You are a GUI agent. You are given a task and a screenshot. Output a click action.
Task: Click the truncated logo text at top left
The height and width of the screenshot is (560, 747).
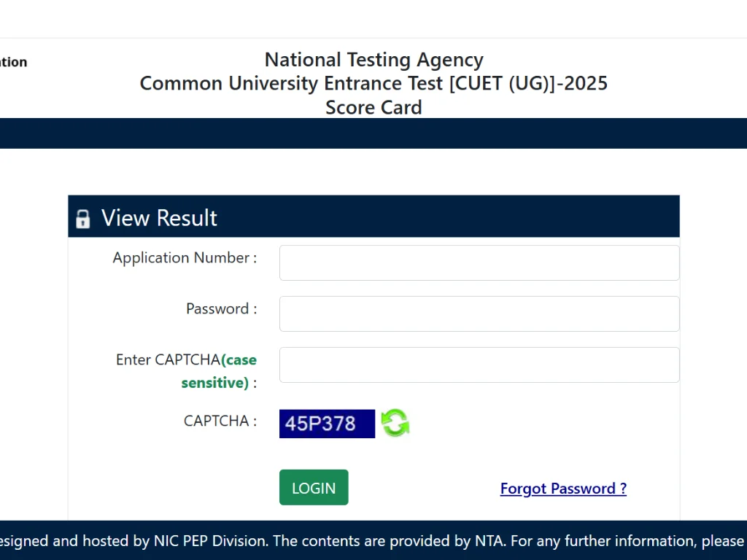13,62
